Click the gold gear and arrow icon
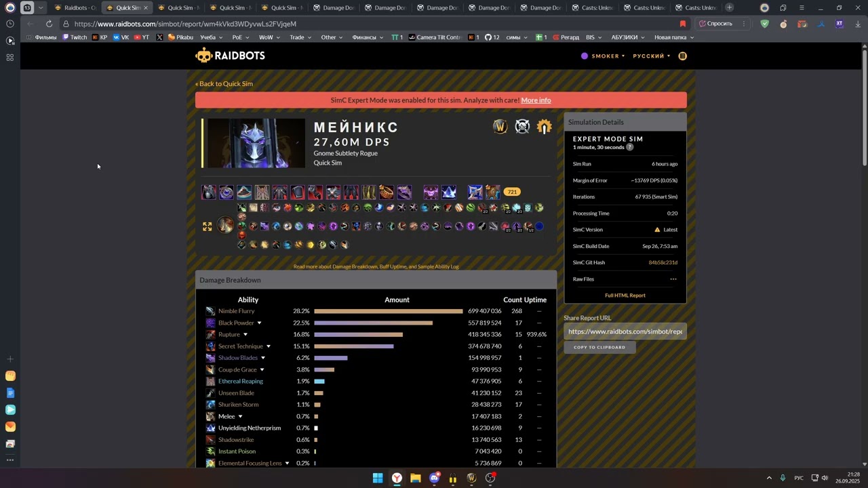The image size is (868, 488). [544, 127]
